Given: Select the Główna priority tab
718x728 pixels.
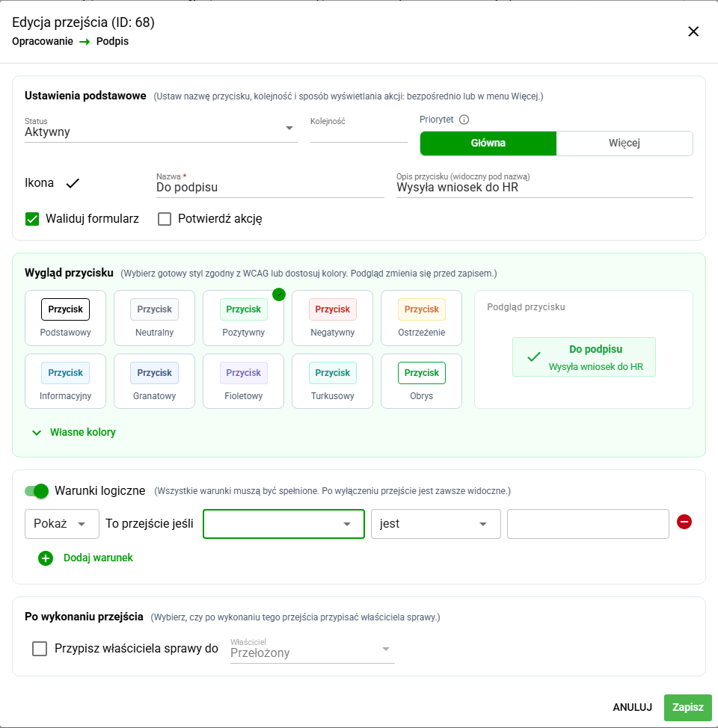Looking at the screenshot, I should tap(488, 143).
